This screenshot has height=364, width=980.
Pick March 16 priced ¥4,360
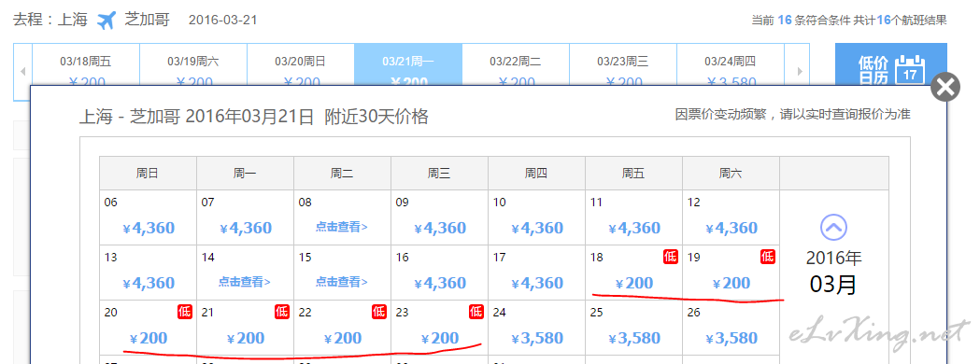tap(439, 273)
